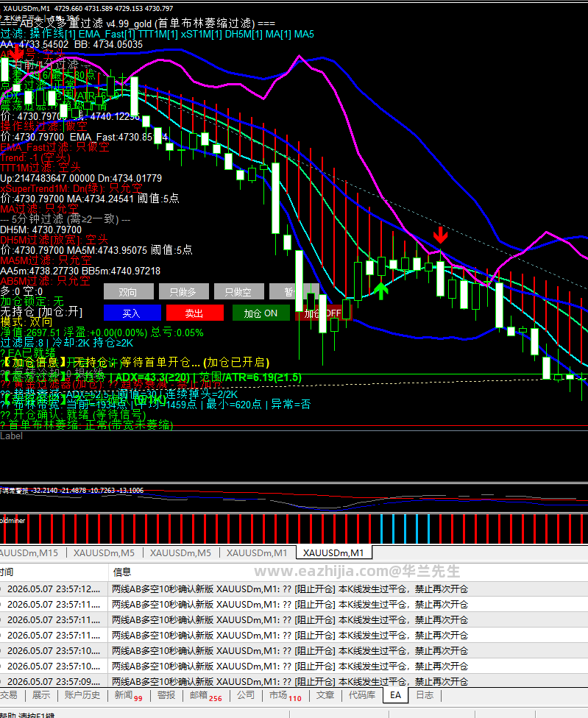588x718 pixels.
Task: Switch to the inactive XAUUSDm,M1 chart tab
Action: click(x=256, y=553)
